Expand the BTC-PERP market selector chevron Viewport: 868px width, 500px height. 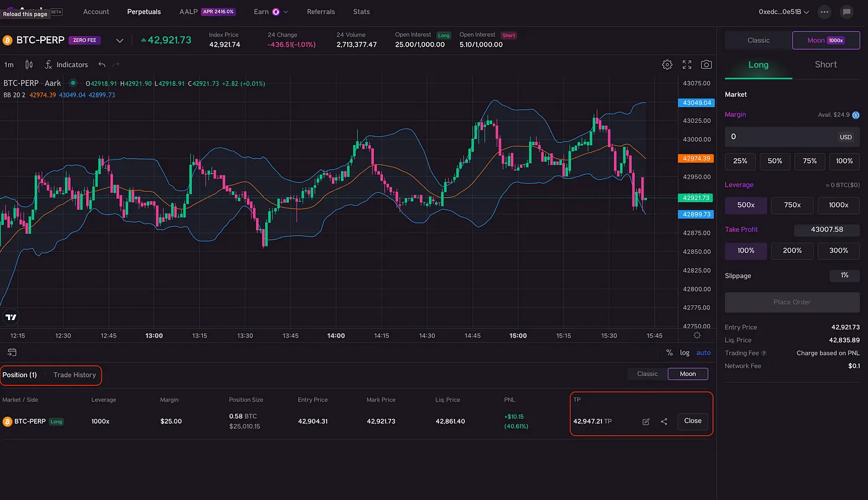[120, 41]
